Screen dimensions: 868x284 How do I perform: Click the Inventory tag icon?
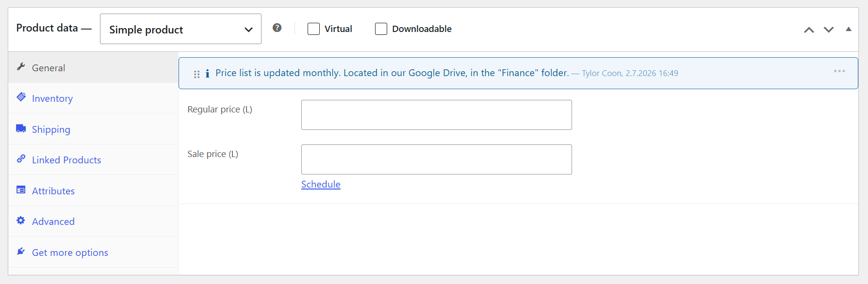click(20, 97)
